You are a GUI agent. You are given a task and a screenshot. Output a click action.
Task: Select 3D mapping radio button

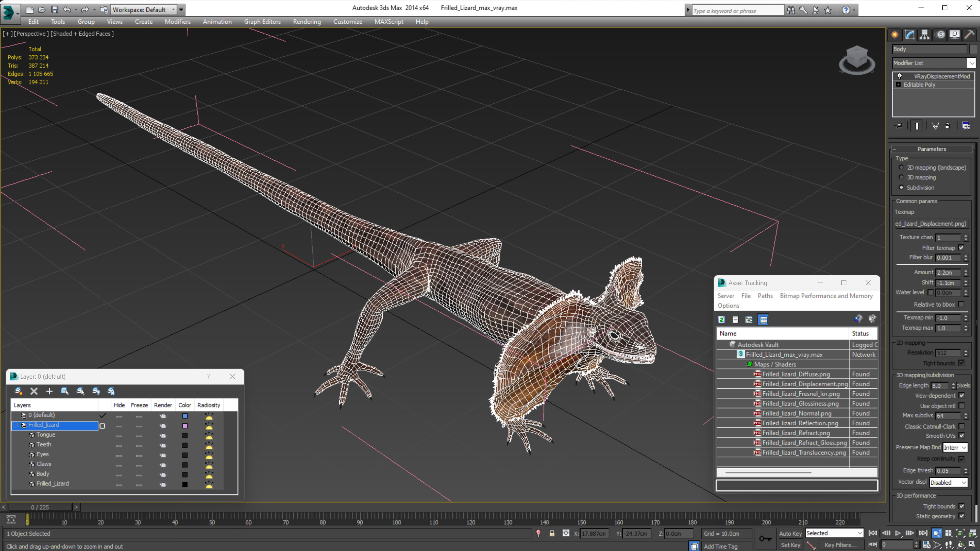click(901, 177)
